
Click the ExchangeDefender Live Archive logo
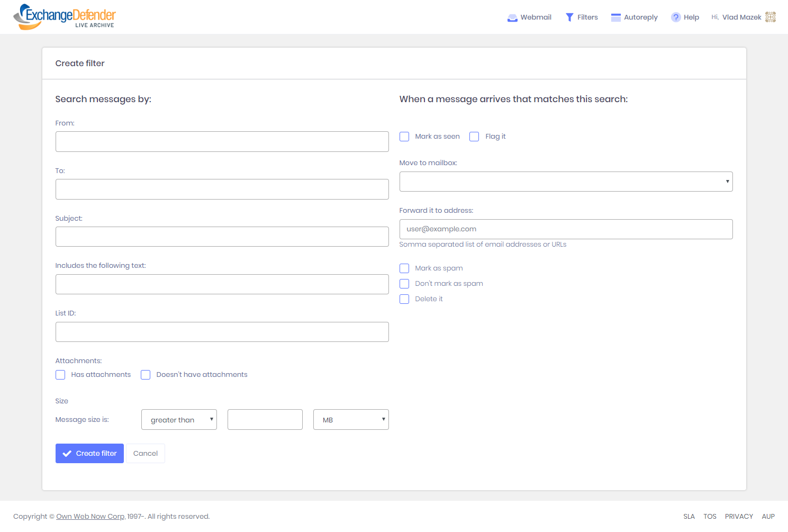click(64, 17)
